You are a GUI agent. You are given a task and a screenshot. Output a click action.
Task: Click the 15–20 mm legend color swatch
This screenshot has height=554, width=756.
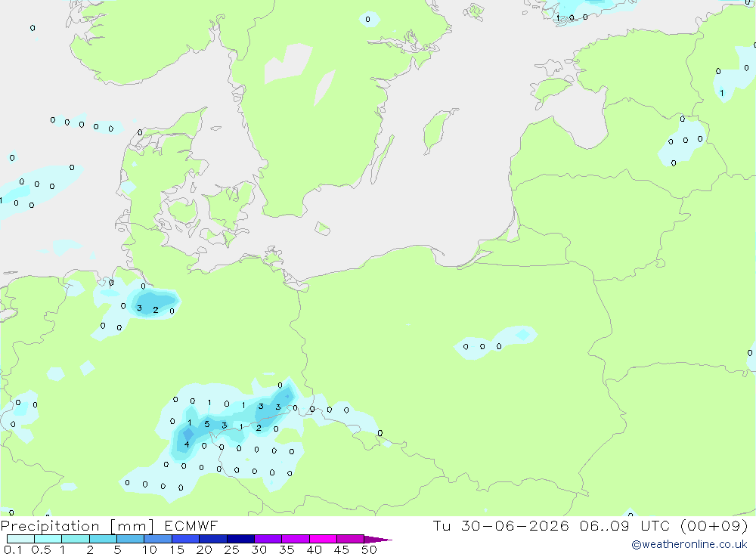tap(185, 539)
